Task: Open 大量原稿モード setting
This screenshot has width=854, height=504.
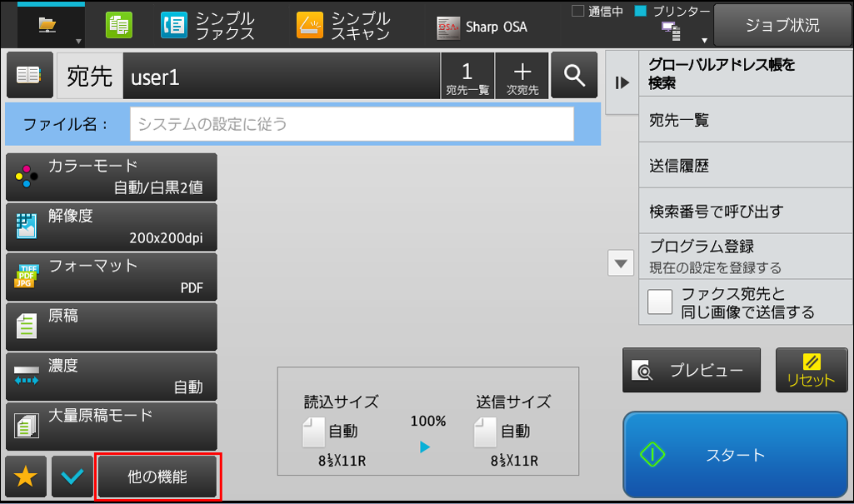Action: [x=112, y=427]
